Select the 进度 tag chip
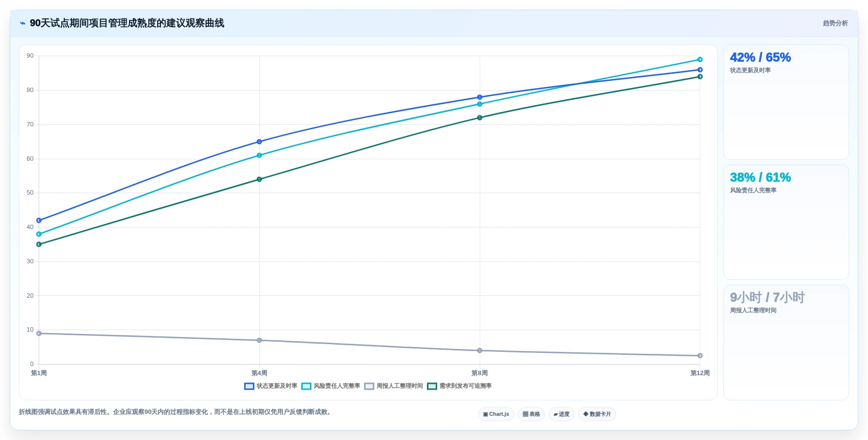Screen dimensions: 868x440 561,414
